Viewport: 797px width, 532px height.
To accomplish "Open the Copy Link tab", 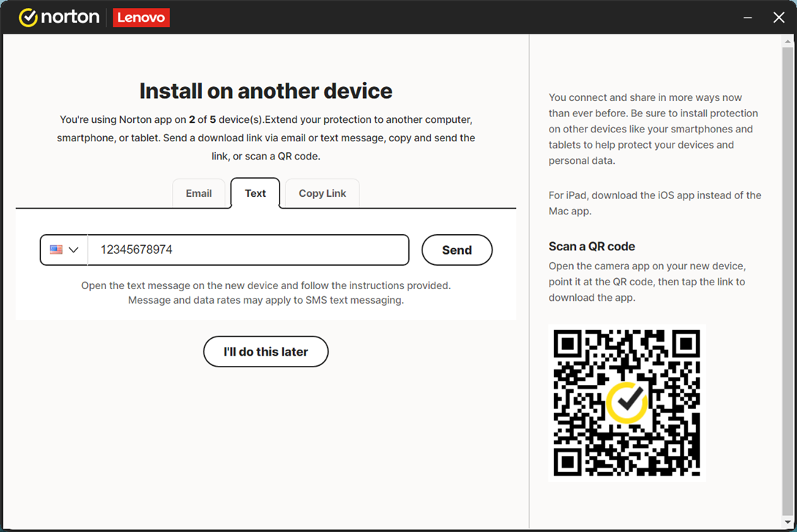I will point(322,193).
